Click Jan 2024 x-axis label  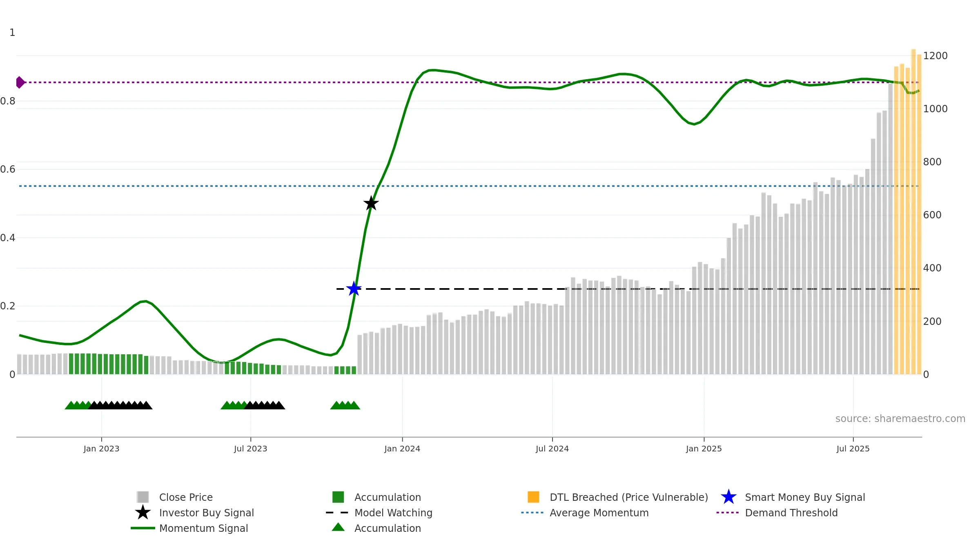[402, 449]
